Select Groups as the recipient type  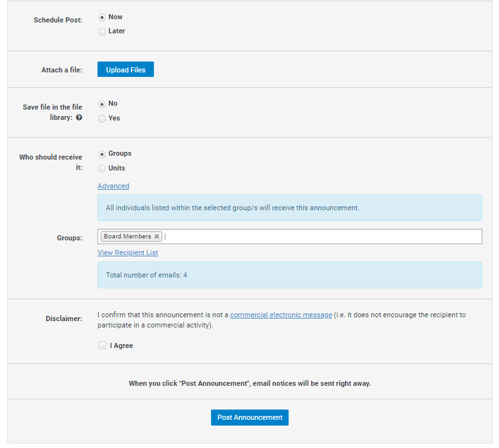[x=102, y=154]
